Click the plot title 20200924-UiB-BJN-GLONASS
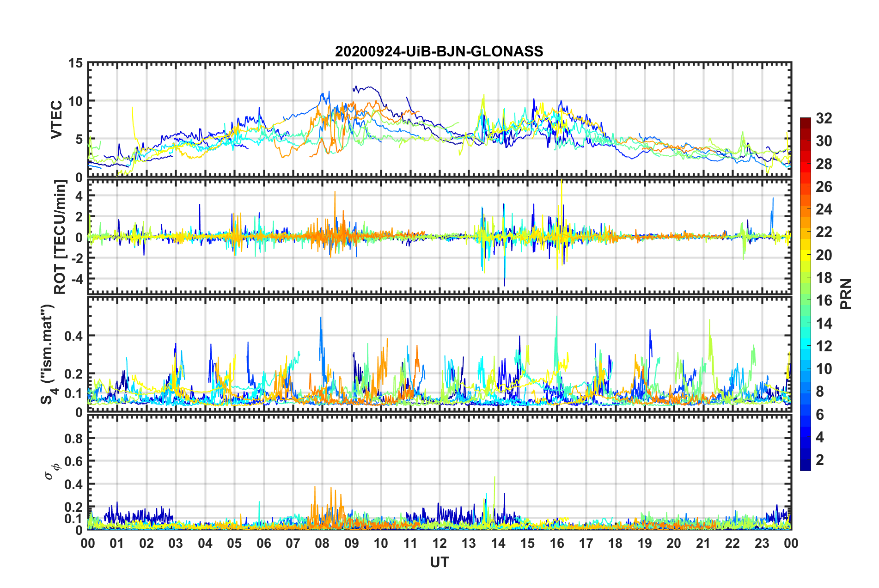This screenshot has width=879, height=588. coord(439,51)
